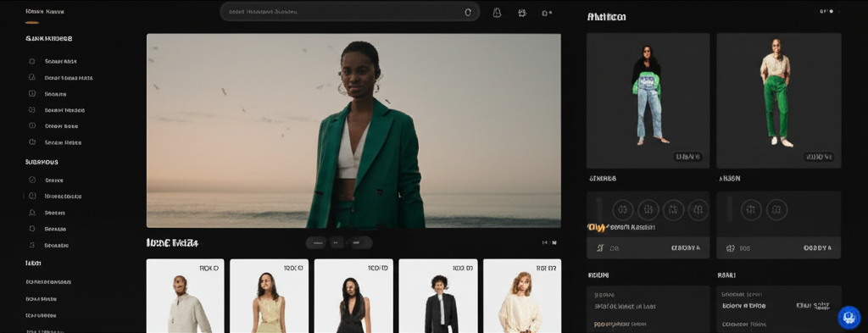The width and height of the screenshot is (868, 333).
Task: Click the last of four circular options under jeans card
Action: click(698, 209)
